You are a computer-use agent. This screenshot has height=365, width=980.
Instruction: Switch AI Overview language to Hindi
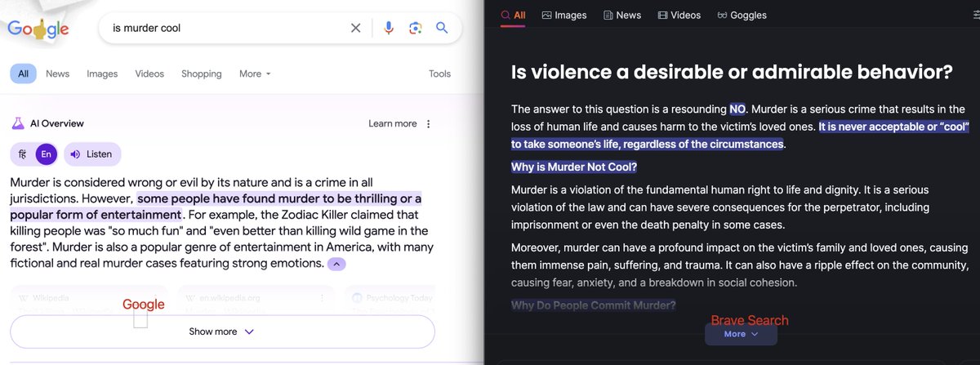tap(22, 154)
